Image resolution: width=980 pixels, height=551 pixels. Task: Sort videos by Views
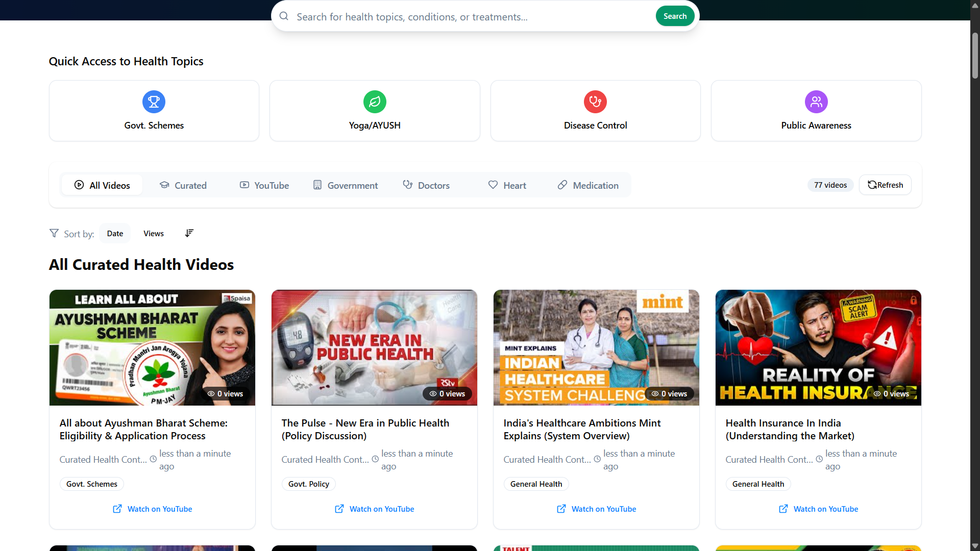[x=154, y=233]
